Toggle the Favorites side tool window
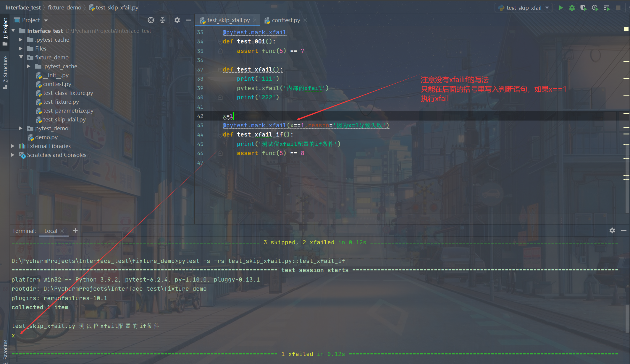Image resolution: width=630 pixels, height=364 pixels. [x=5, y=351]
